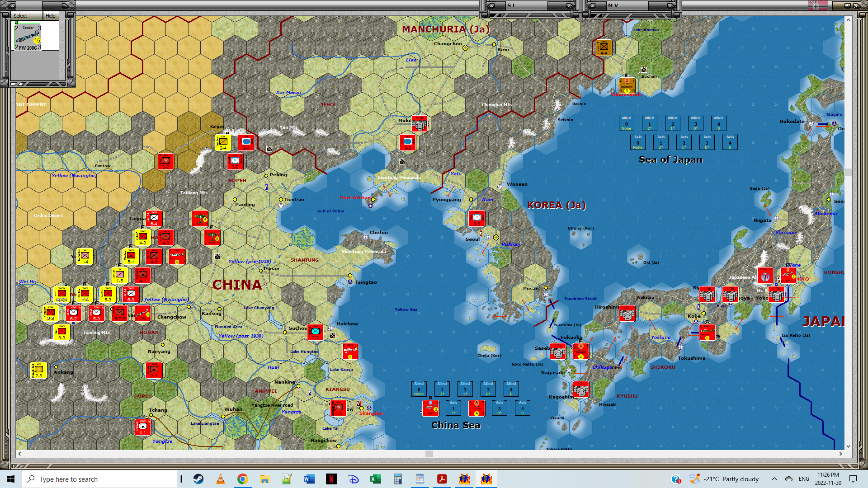868x488 pixels.
Task: Open Google Chrome from the taskbar
Action: tap(242, 479)
